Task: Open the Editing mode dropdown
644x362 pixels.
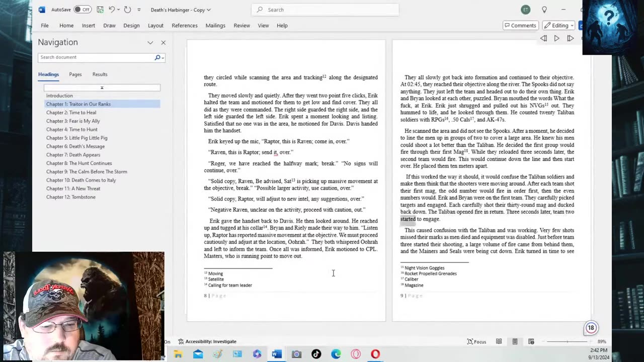Action: point(558,25)
